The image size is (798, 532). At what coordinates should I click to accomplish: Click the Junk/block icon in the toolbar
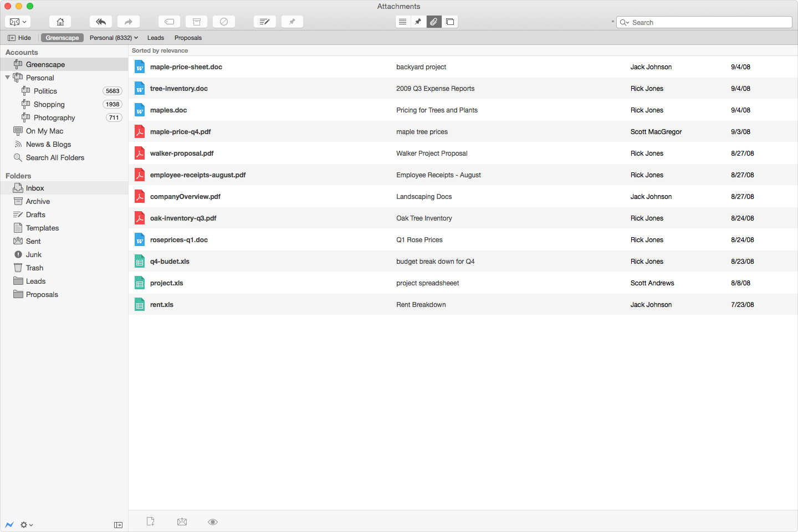(224, 22)
